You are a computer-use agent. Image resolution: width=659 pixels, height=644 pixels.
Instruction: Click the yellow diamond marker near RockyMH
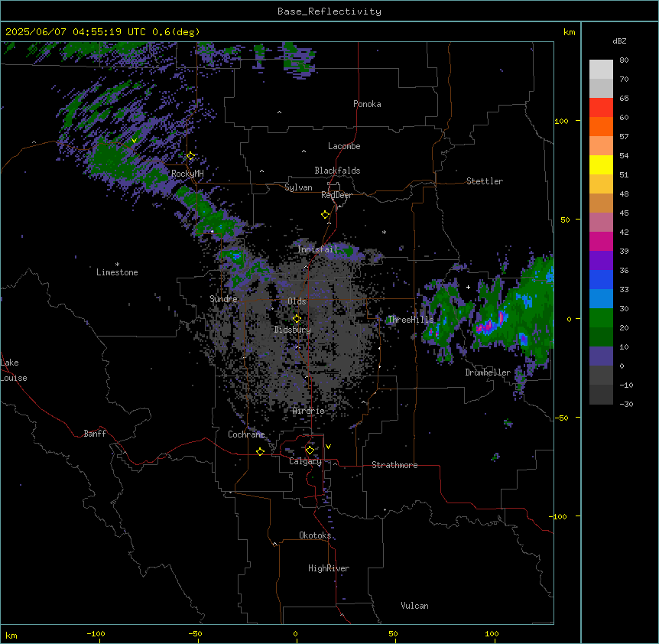(x=191, y=156)
